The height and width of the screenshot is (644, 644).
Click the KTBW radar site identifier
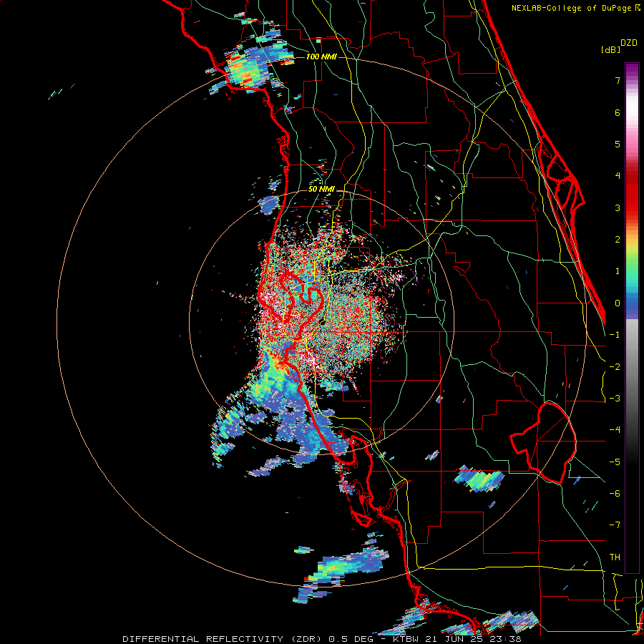pyautogui.click(x=407, y=639)
